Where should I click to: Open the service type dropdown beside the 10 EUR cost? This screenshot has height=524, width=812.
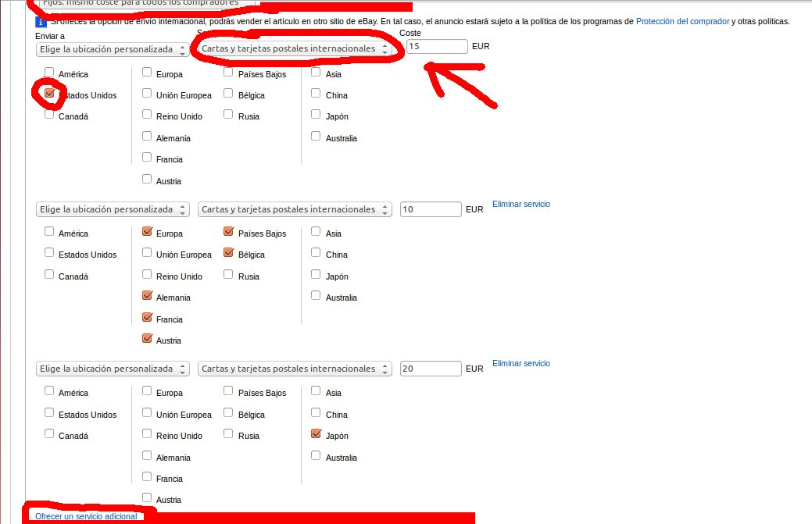295,209
